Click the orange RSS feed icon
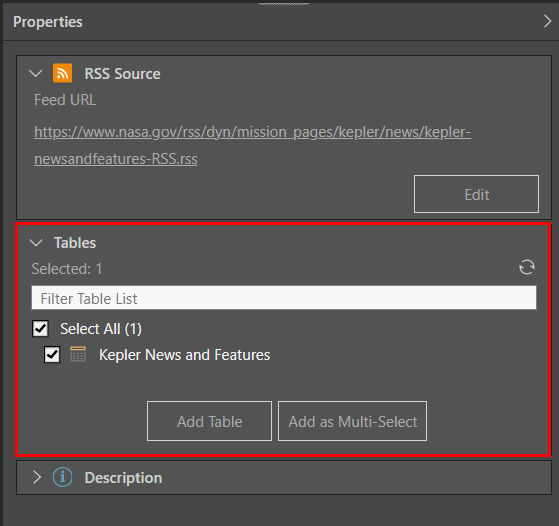Viewport: 559px width, 526px height. click(x=62, y=73)
